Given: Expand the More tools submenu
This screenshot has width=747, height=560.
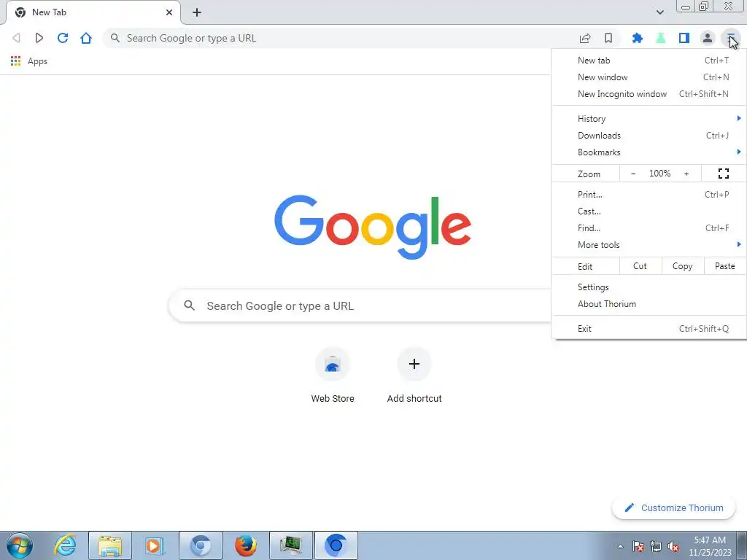Looking at the screenshot, I should pos(649,245).
